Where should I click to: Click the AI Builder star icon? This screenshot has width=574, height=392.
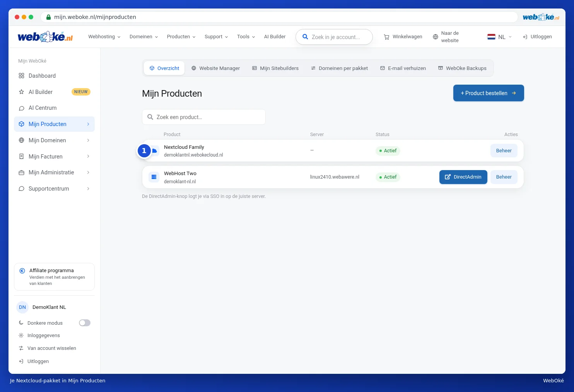click(22, 92)
